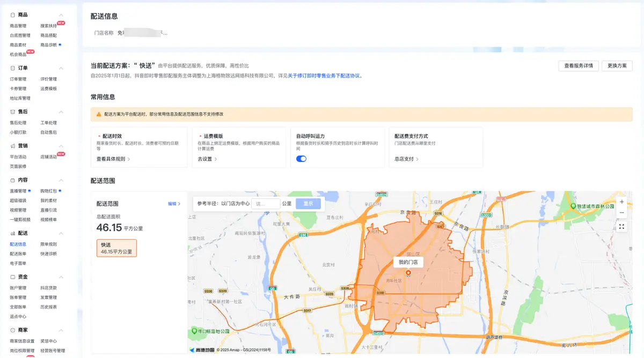Go to 地址库管理 page

pos(20,98)
